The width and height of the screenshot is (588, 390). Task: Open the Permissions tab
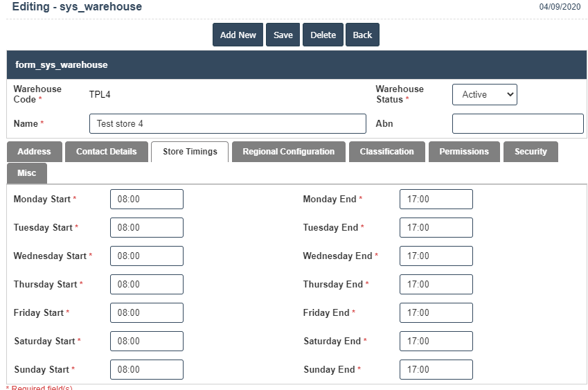click(x=463, y=152)
